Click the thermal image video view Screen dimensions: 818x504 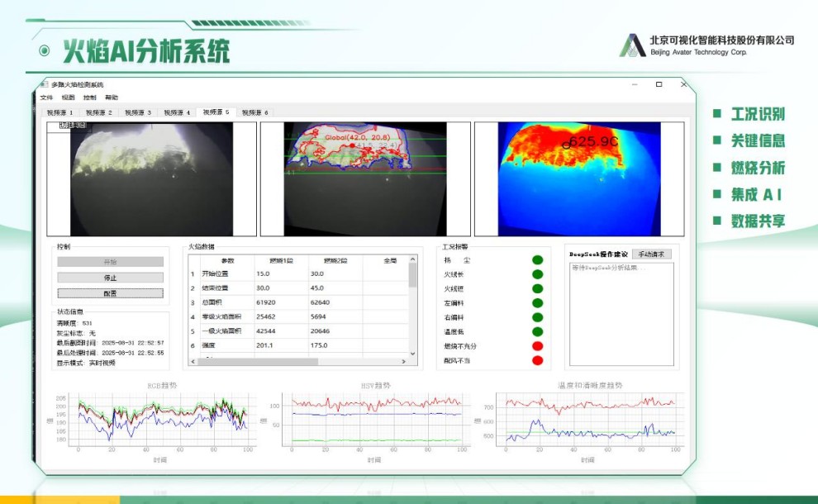(x=591, y=179)
